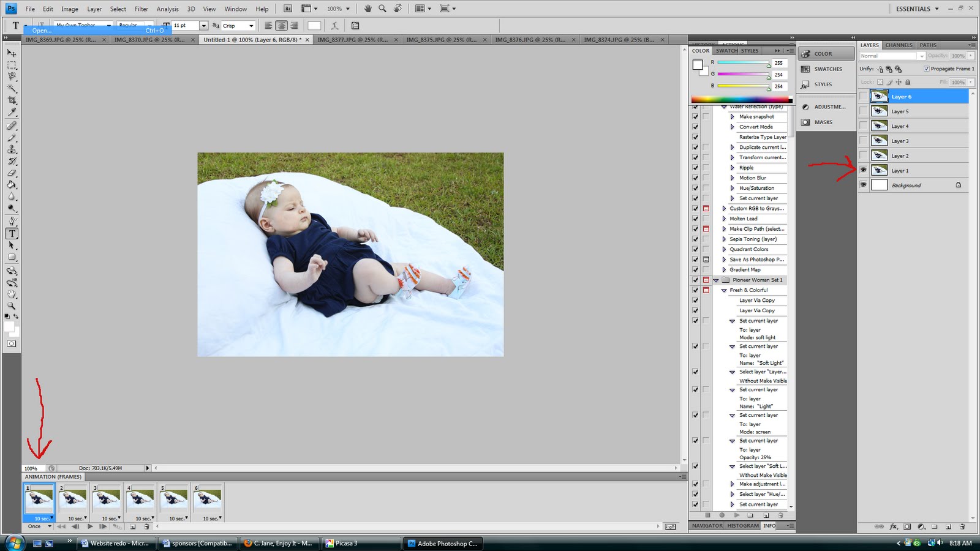Click the red R color slider
This screenshot has height=551, width=980.
point(744,63)
